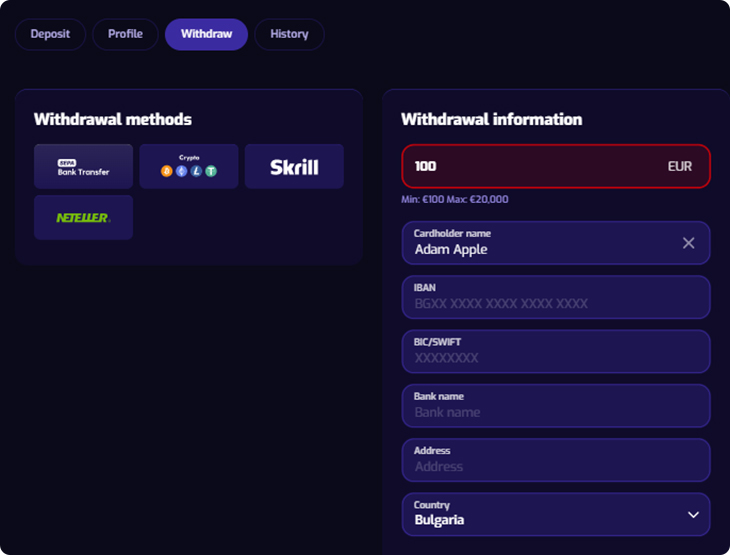730x555 pixels.
Task: Choose Neteller withdrawal method
Action: click(x=83, y=217)
